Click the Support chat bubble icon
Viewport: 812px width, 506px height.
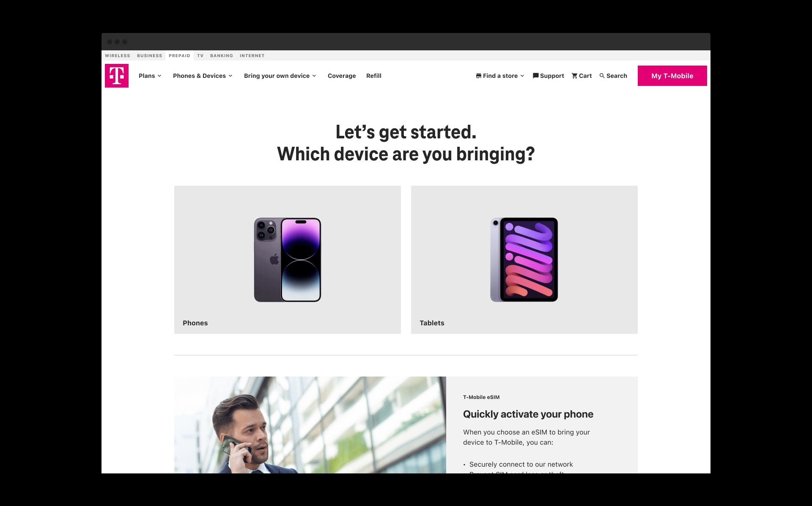(535, 76)
